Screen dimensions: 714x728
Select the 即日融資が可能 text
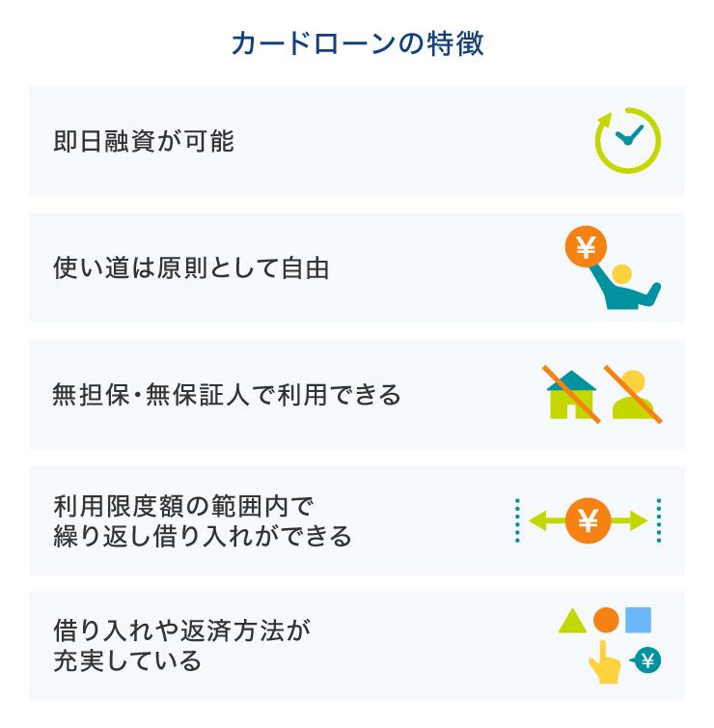[x=144, y=142]
